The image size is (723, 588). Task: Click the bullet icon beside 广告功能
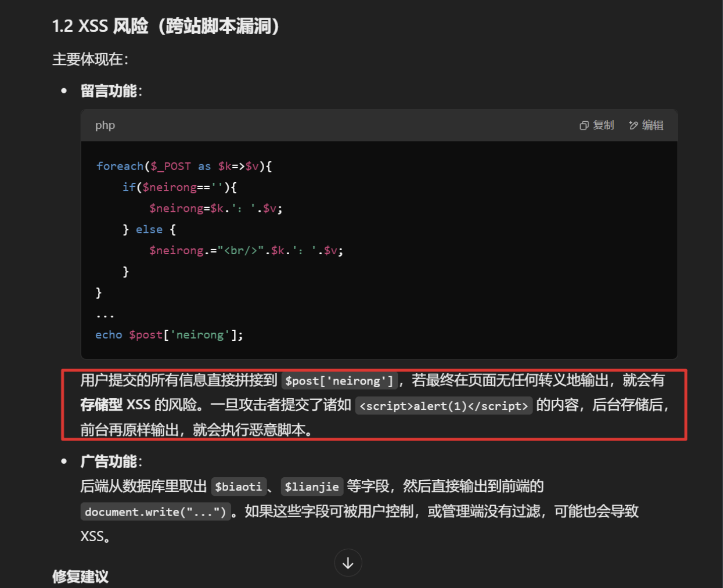click(64, 460)
